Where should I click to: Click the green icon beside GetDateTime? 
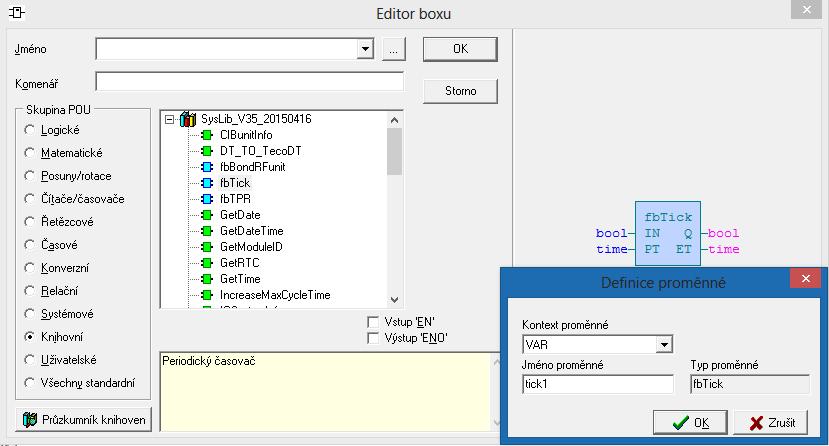207,231
